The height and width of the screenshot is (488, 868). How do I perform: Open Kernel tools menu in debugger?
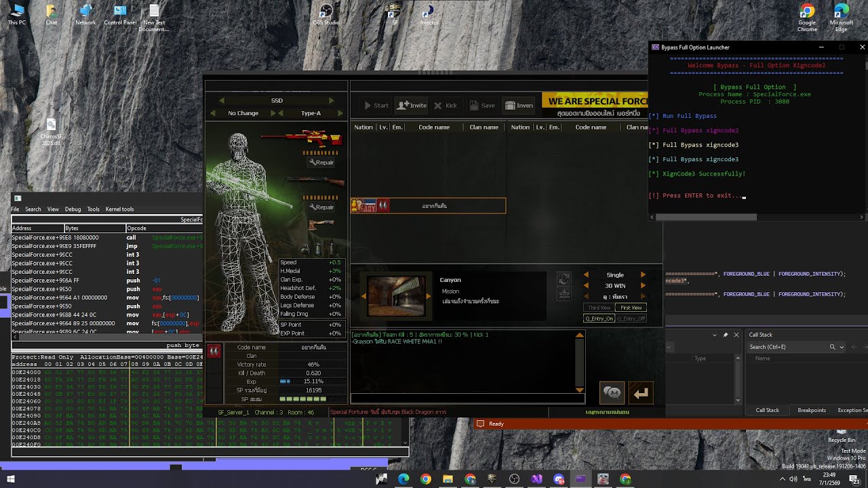tap(119, 209)
